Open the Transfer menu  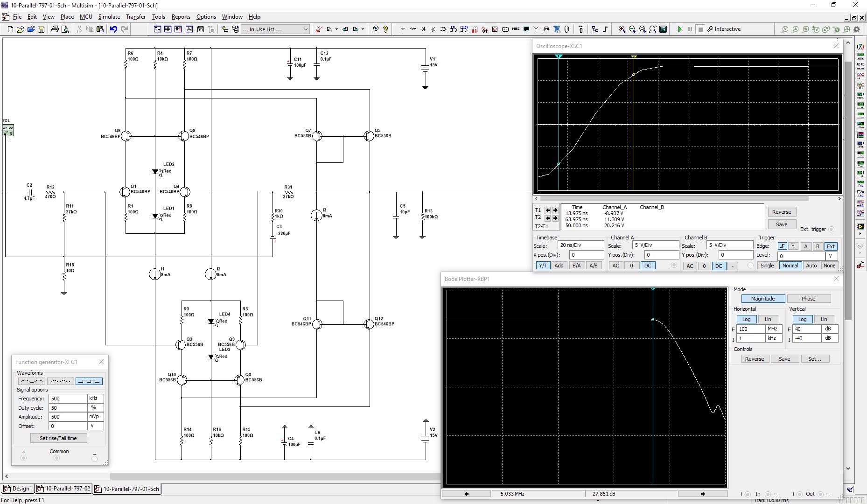[x=136, y=17]
